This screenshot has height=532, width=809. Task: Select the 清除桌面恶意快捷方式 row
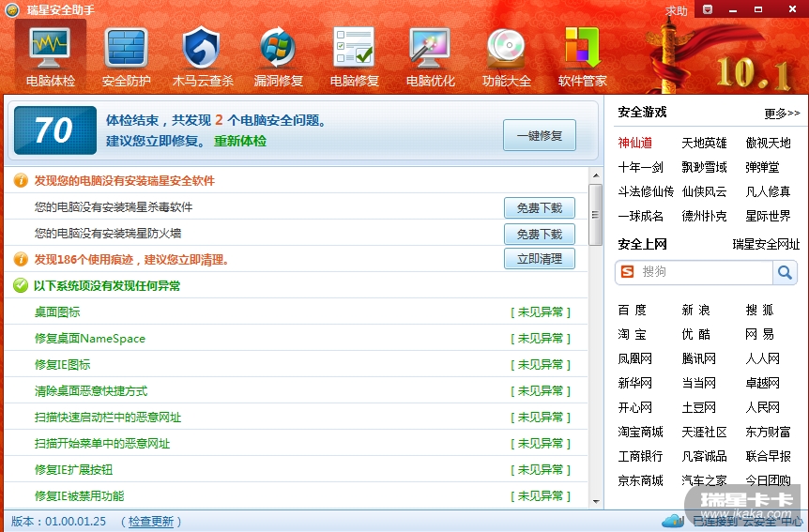(x=297, y=390)
